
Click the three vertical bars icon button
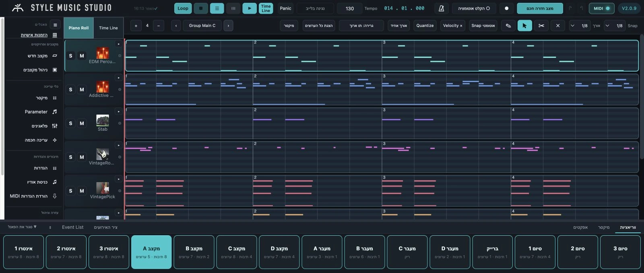pyautogui.click(x=233, y=8)
